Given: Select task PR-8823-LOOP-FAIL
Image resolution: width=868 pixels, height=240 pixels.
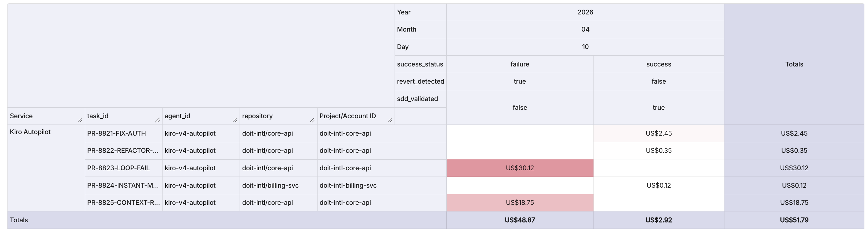Looking at the screenshot, I should pos(124,168).
